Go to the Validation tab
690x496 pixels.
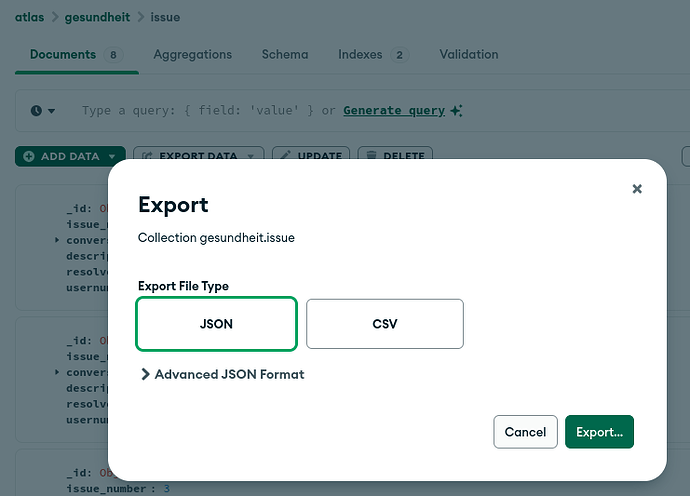tap(468, 54)
